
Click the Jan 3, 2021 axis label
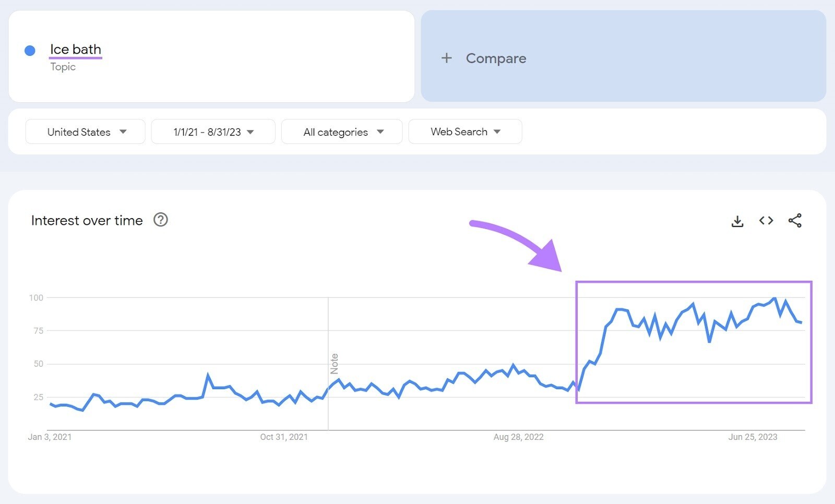(51, 437)
